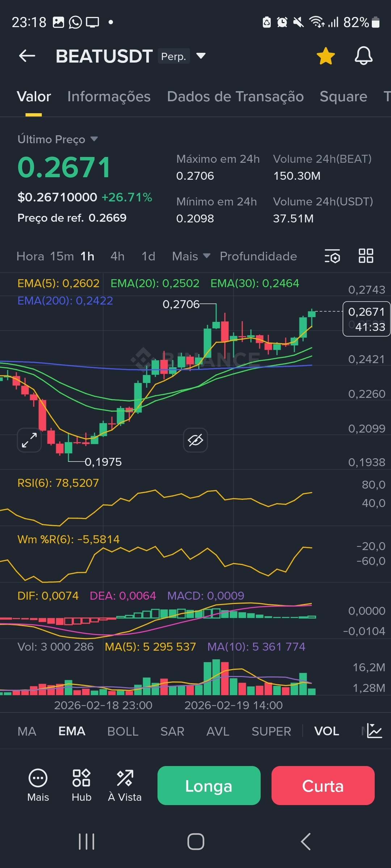Switch to À Vista spot trading
The height and width of the screenshot is (868, 391).
[x=125, y=785]
